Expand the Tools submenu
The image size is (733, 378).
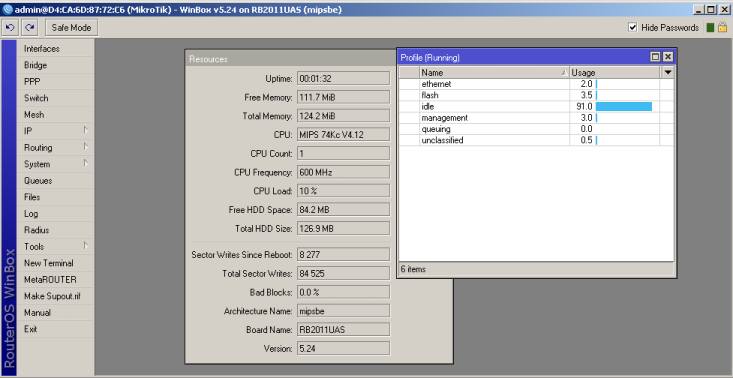pos(55,247)
